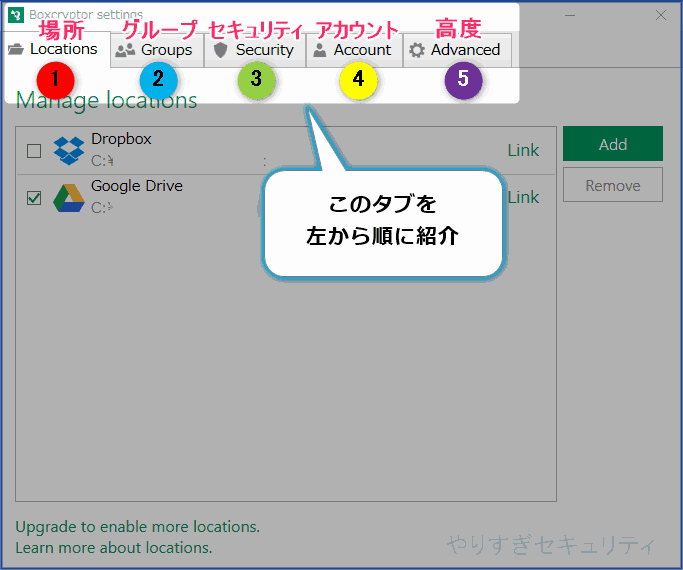683x570 pixels.
Task: Click the people icon on Groups tab
Action: point(125,51)
